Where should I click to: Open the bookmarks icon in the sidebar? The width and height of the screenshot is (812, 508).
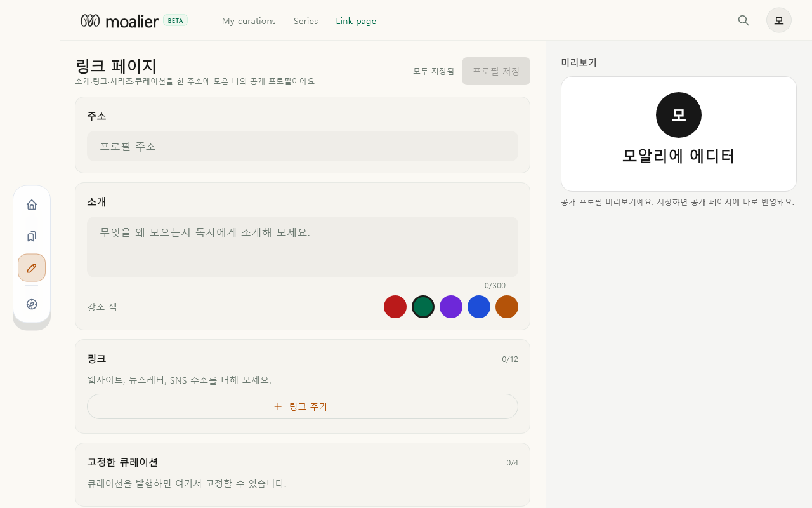32,236
